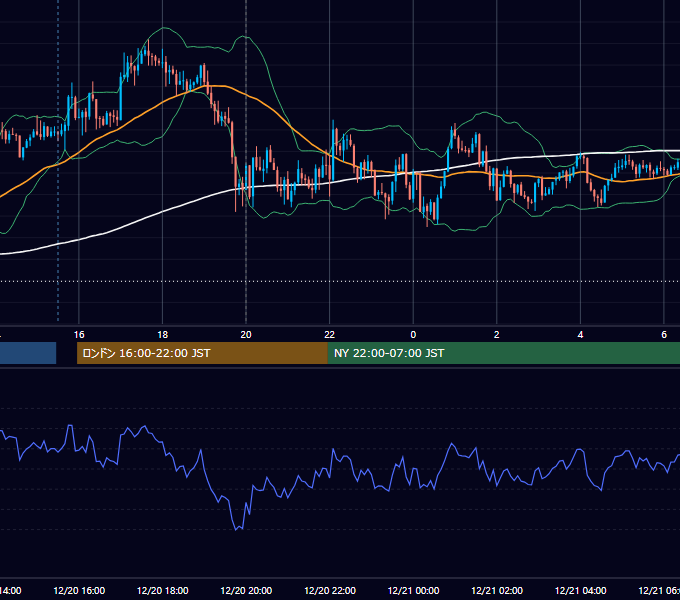Screen dimensions: 680x600
Task: Click the 12/20 16:00 date label
Action: [79, 591]
